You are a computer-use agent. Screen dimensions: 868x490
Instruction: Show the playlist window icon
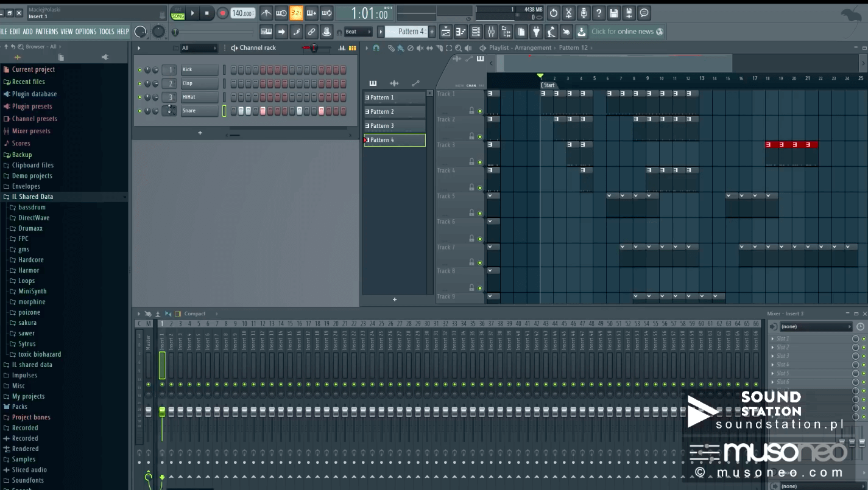(x=446, y=32)
